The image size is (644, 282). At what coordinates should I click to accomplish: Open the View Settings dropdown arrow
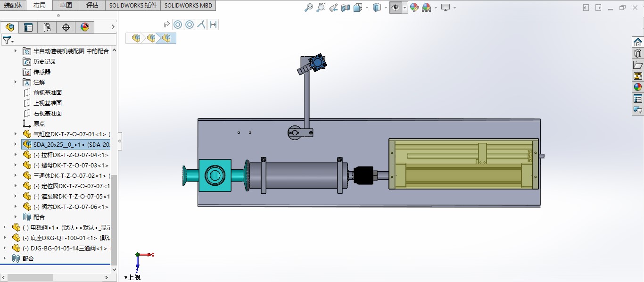click(x=455, y=8)
